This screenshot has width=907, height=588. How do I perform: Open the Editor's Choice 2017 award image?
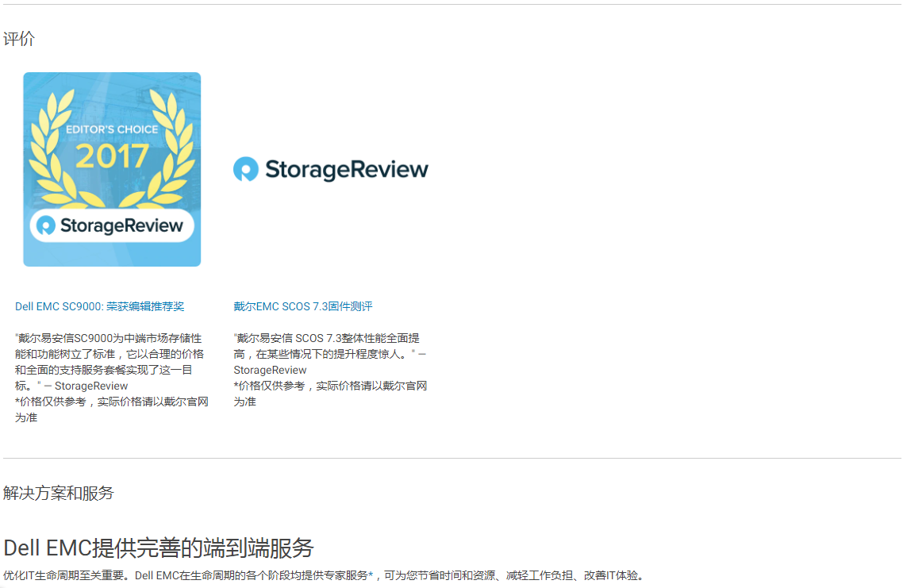[112, 169]
